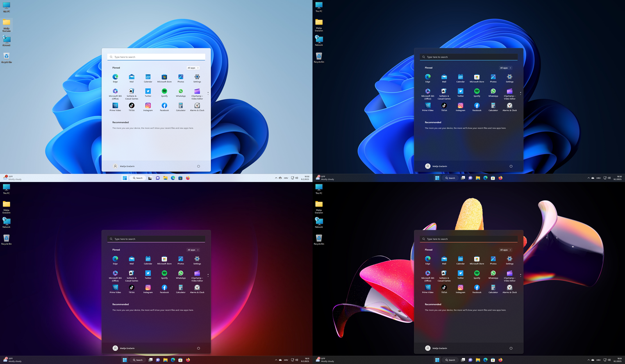Focus the search field in the colorful flower Start menu
The image size is (625, 364).
pos(469,239)
